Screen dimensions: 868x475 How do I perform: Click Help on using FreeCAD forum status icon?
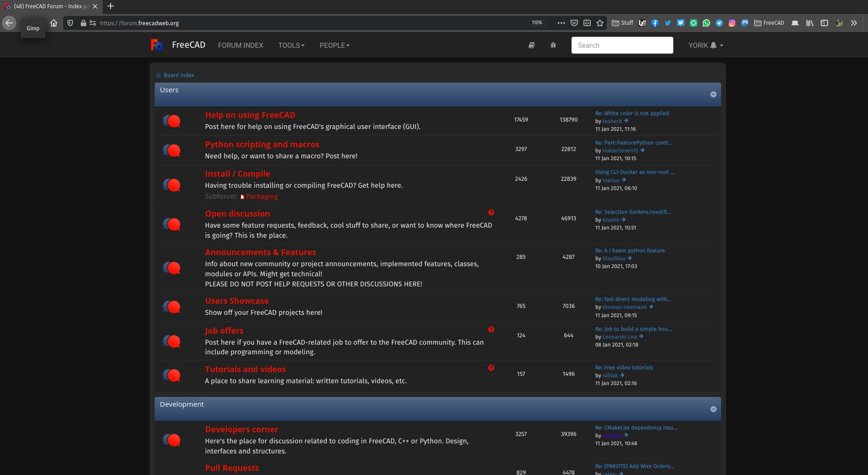(x=172, y=121)
